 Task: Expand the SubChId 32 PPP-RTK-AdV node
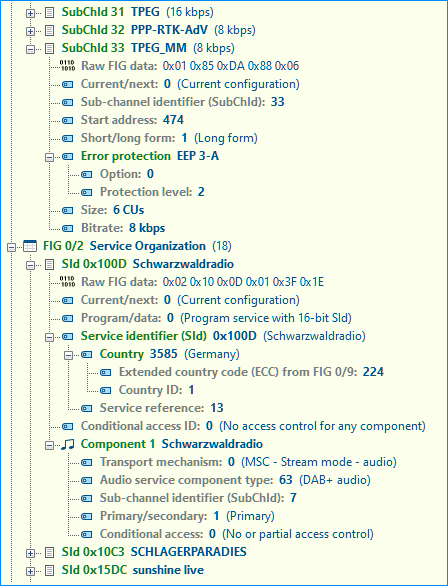[x=30, y=31]
